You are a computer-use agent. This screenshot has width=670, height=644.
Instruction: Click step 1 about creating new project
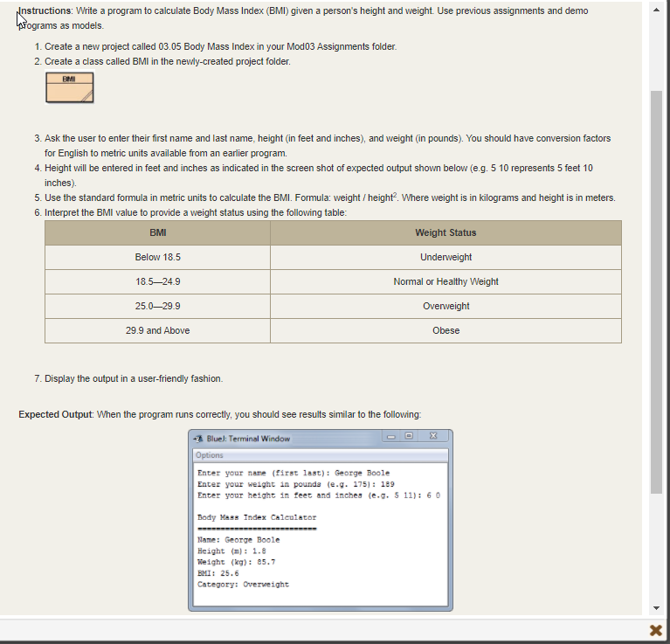(220, 46)
